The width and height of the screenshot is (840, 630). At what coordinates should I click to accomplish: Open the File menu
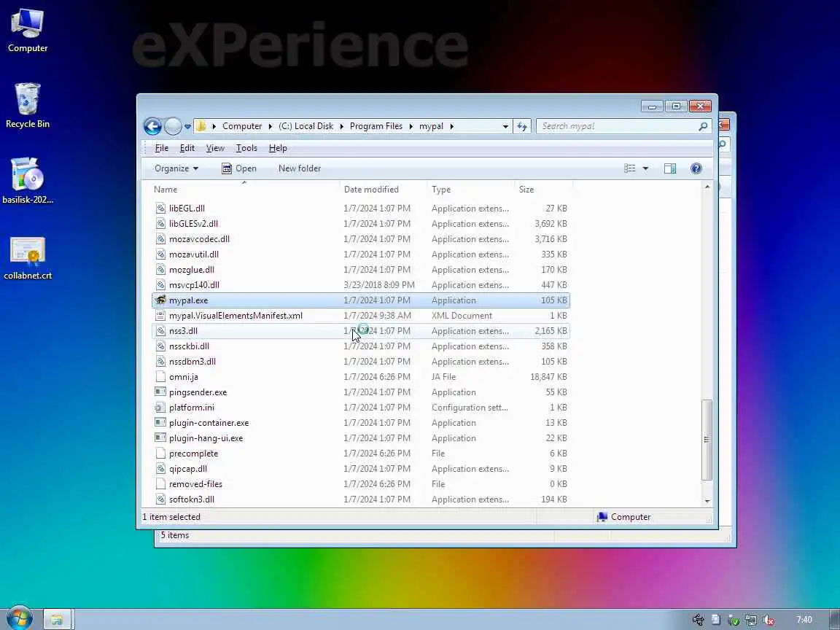(x=161, y=148)
